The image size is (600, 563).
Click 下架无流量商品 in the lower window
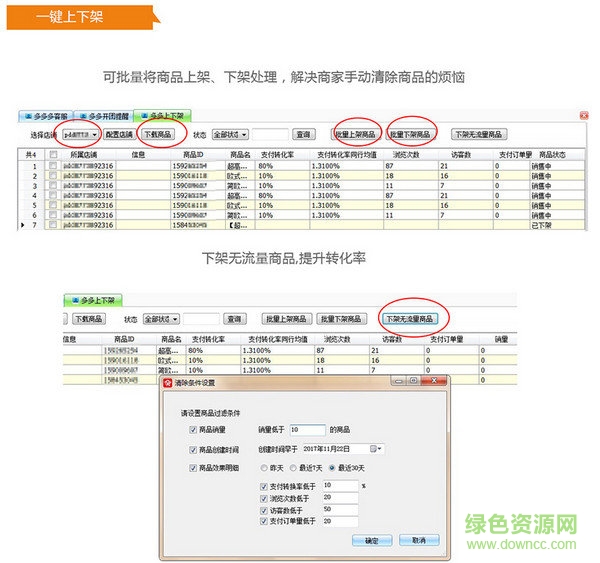[409, 319]
